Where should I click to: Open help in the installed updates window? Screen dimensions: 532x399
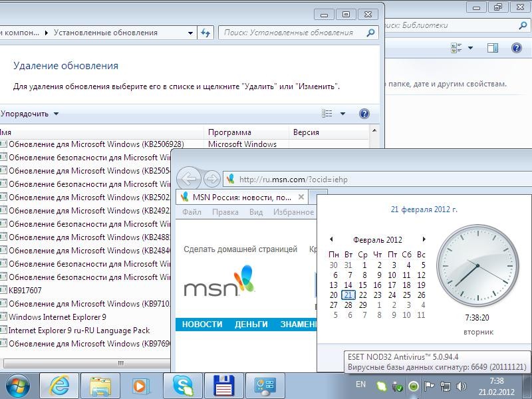pyautogui.click(x=364, y=114)
